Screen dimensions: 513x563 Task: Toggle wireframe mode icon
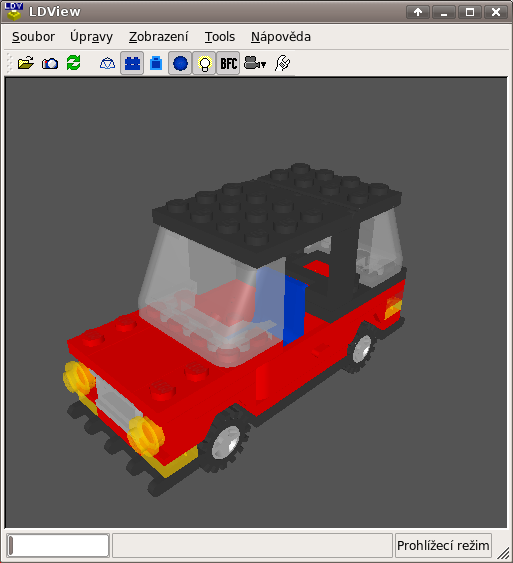tap(107, 64)
